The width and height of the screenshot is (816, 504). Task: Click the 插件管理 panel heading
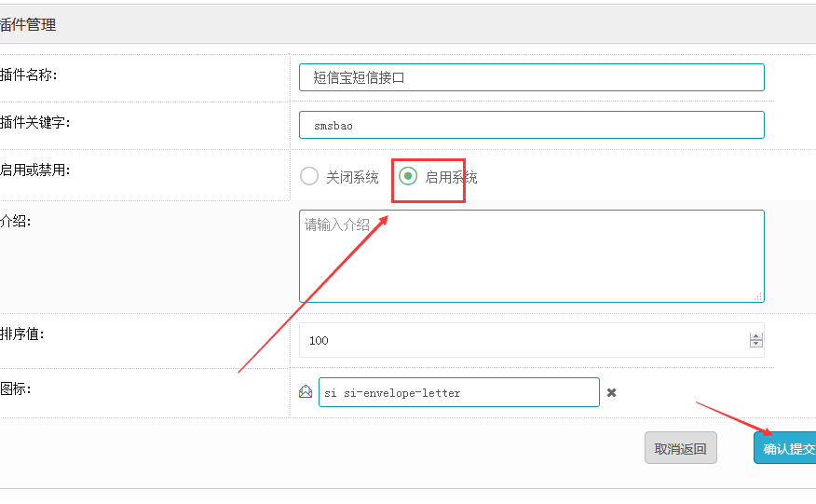28,24
